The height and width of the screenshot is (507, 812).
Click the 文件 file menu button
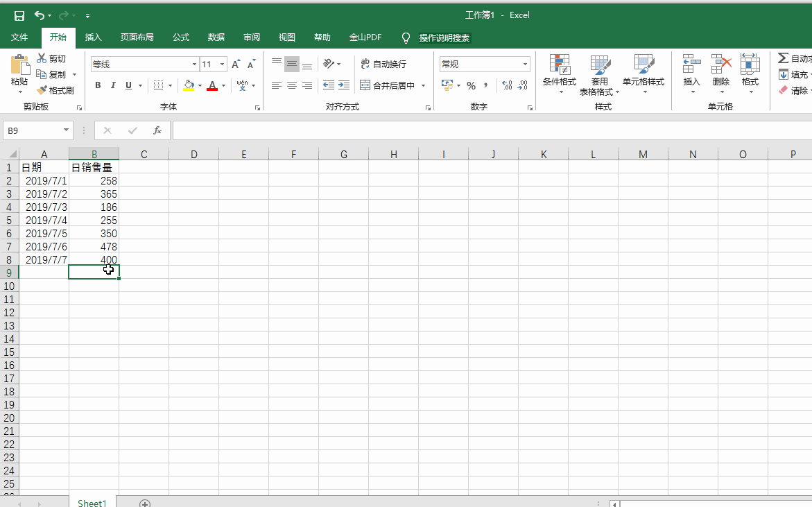pyautogui.click(x=19, y=37)
